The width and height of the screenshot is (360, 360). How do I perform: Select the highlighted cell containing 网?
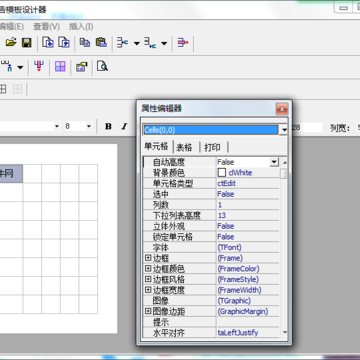11,173
